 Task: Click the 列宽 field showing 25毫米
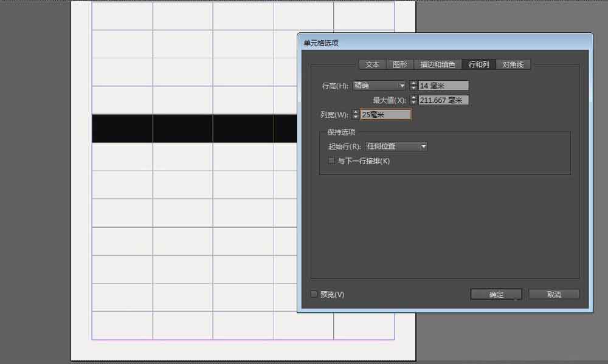pyautogui.click(x=386, y=114)
